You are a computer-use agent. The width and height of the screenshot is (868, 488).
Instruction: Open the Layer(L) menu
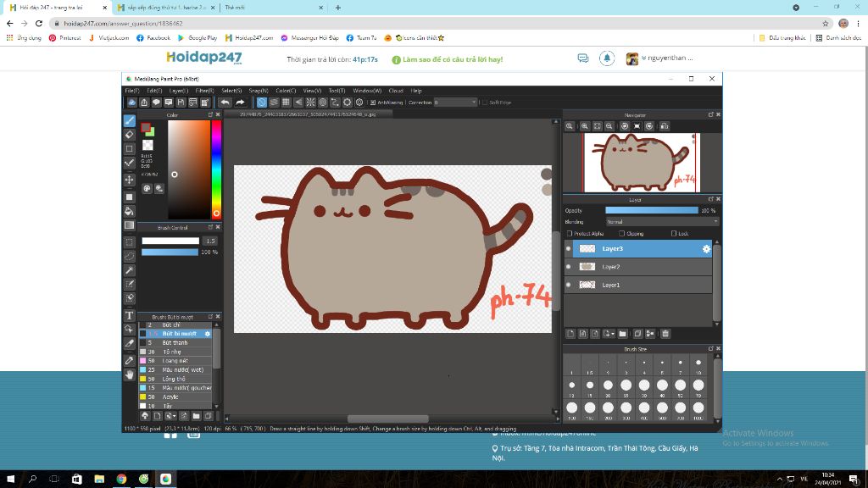click(x=178, y=91)
